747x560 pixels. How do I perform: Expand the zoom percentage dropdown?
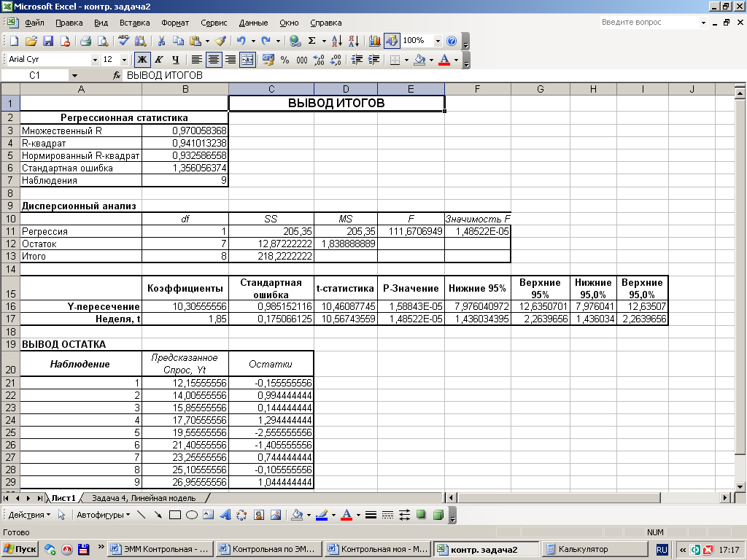click(x=438, y=41)
